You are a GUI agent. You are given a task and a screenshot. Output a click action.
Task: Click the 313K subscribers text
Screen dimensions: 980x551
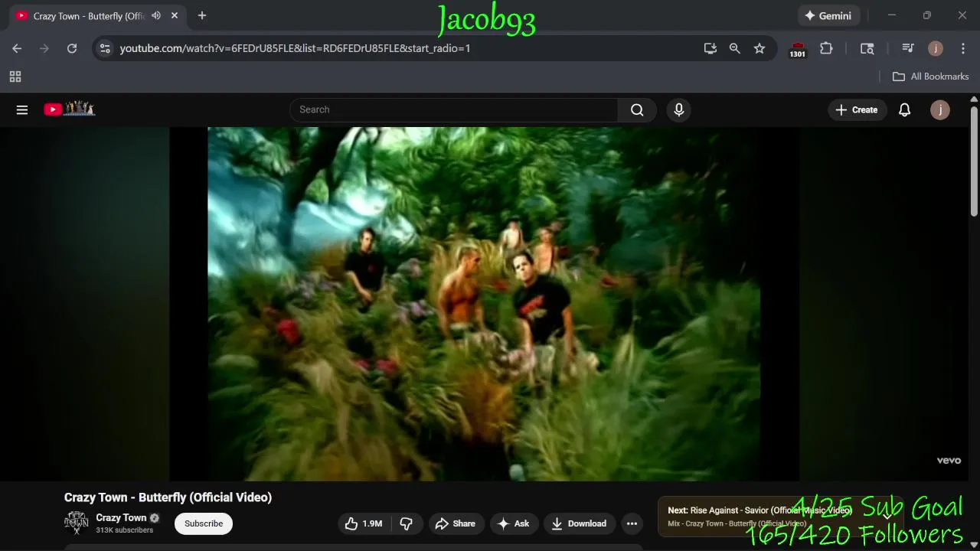point(124,530)
